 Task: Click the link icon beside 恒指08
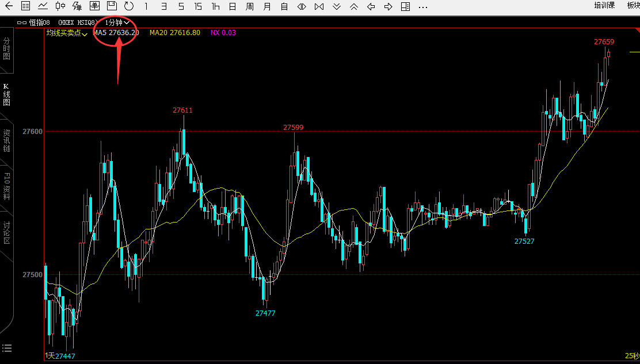22,22
